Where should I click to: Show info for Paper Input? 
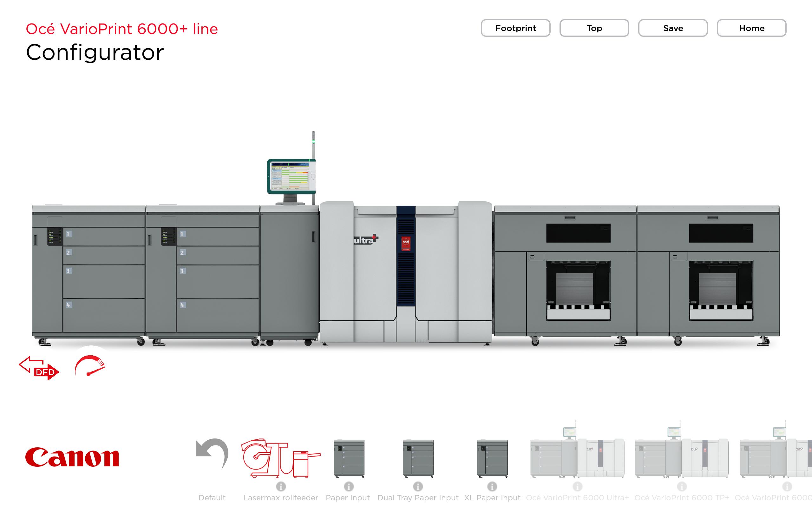click(x=349, y=486)
